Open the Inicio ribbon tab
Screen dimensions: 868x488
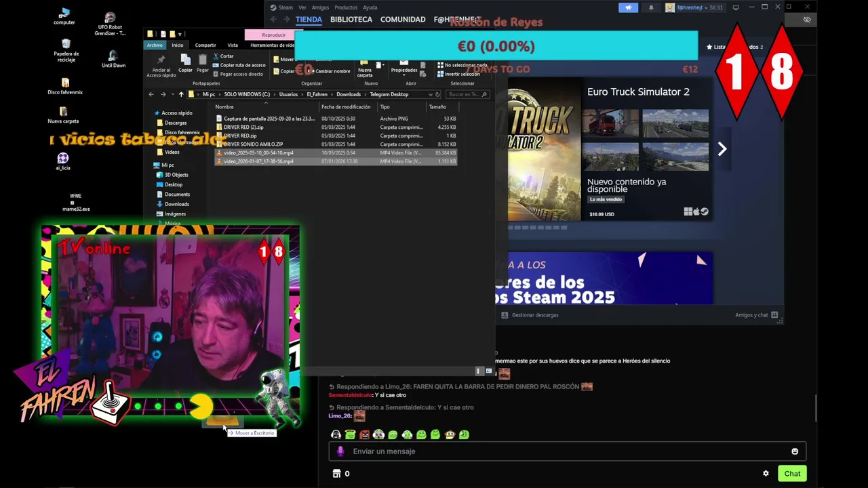pos(177,45)
